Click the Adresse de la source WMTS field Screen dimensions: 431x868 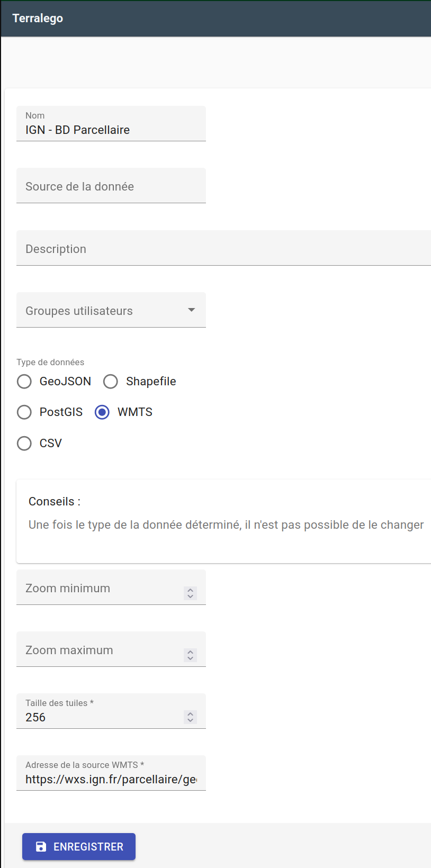point(111,773)
